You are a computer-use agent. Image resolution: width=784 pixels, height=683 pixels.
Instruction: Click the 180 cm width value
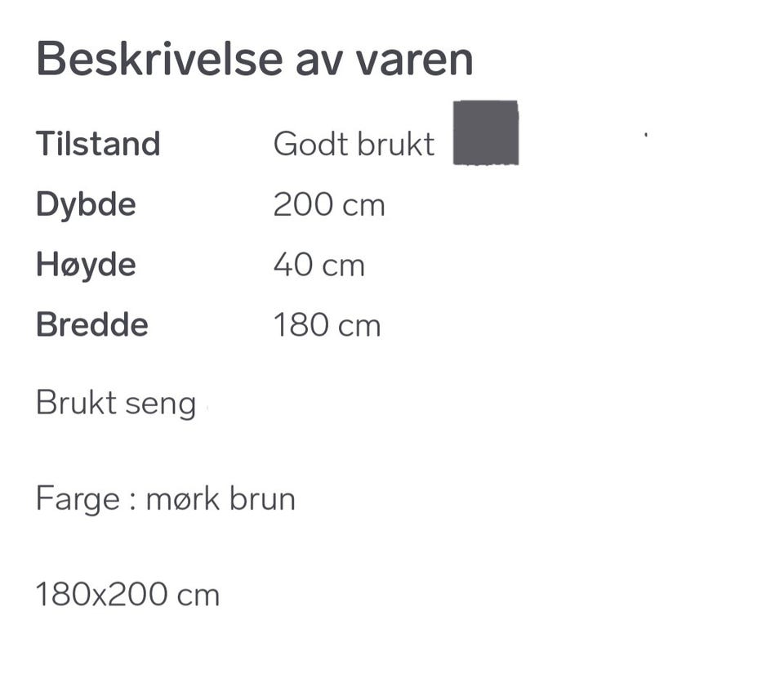(327, 325)
